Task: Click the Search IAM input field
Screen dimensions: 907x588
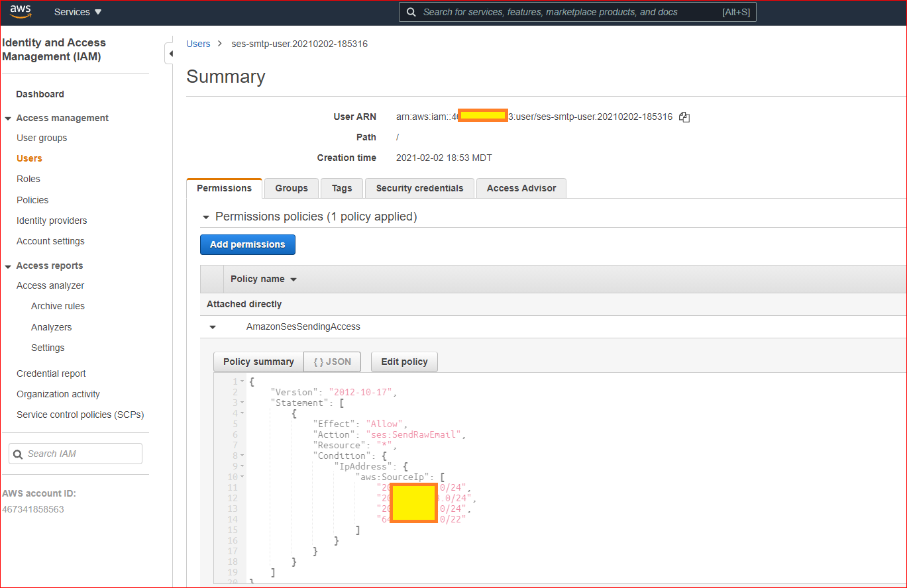Action: point(76,454)
